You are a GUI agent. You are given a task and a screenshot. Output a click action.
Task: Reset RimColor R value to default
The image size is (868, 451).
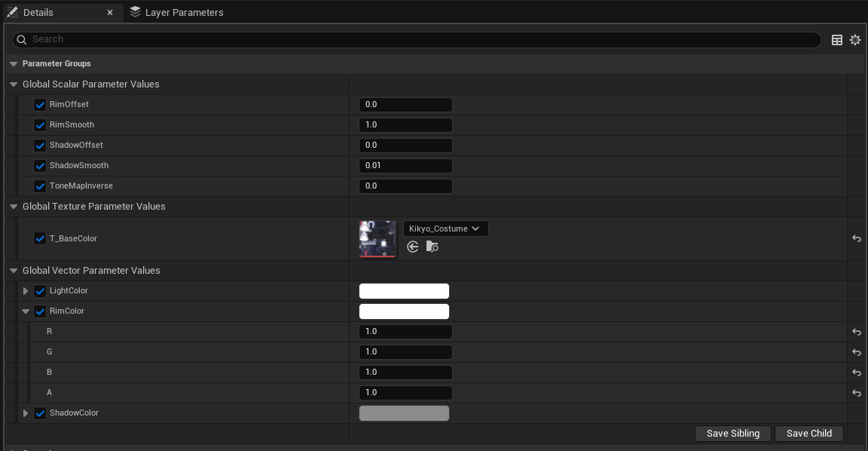click(x=857, y=332)
